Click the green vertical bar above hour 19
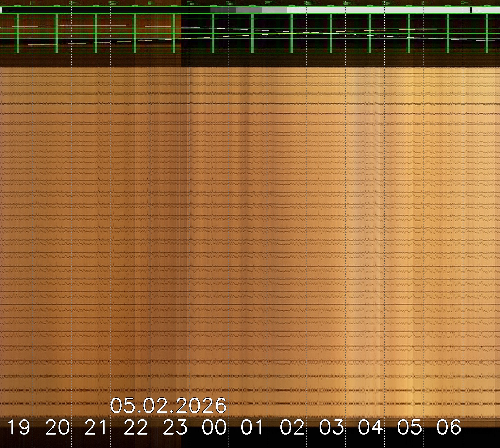 point(17,33)
